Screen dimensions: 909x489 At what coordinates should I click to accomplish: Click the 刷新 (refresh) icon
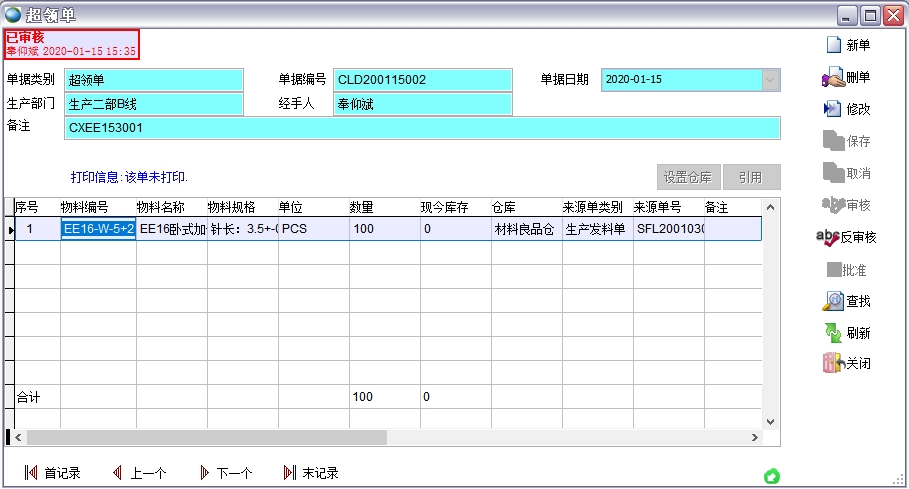[833, 333]
